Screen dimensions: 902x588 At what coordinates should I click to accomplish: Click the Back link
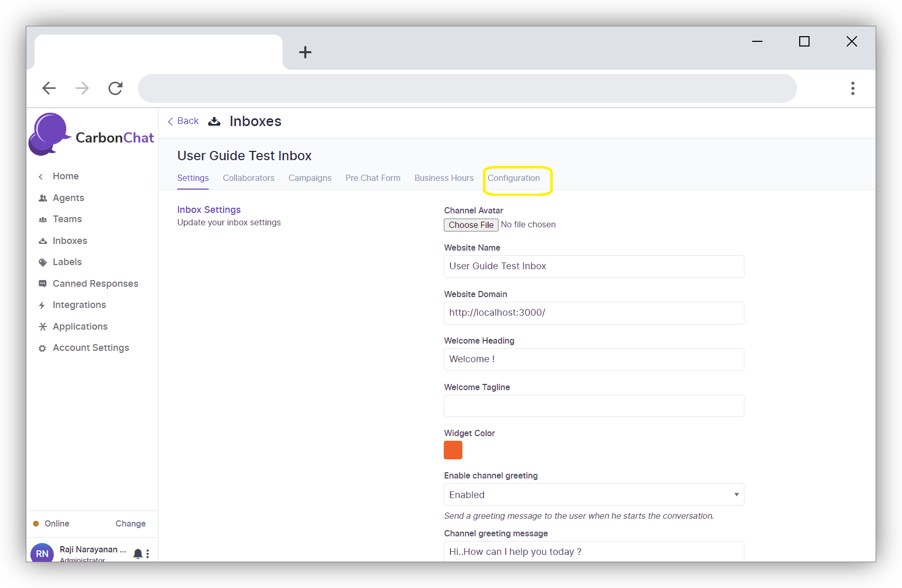(183, 121)
